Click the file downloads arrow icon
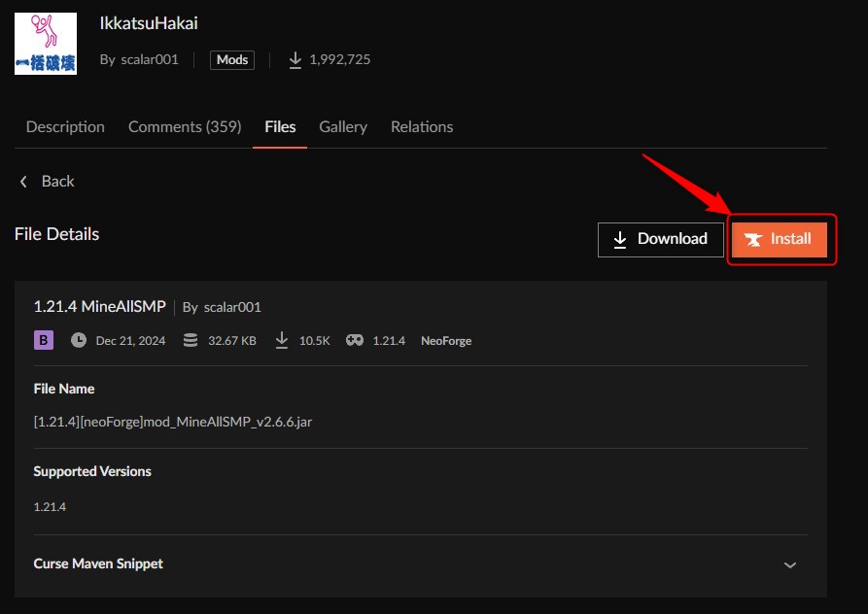Image resolution: width=868 pixels, height=614 pixels. click(282, 340)
